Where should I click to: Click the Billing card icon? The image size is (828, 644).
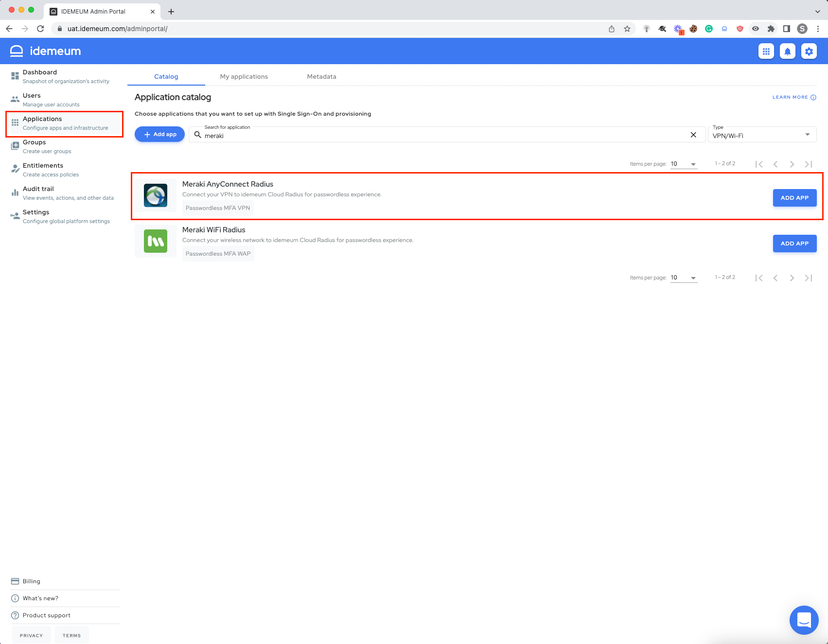pos(15,581)
